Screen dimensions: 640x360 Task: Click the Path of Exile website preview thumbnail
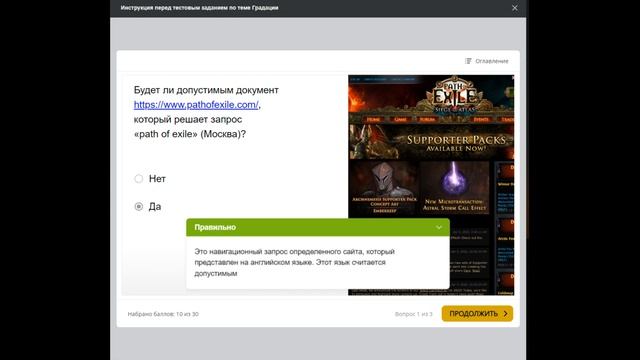(x=431, y=185)
